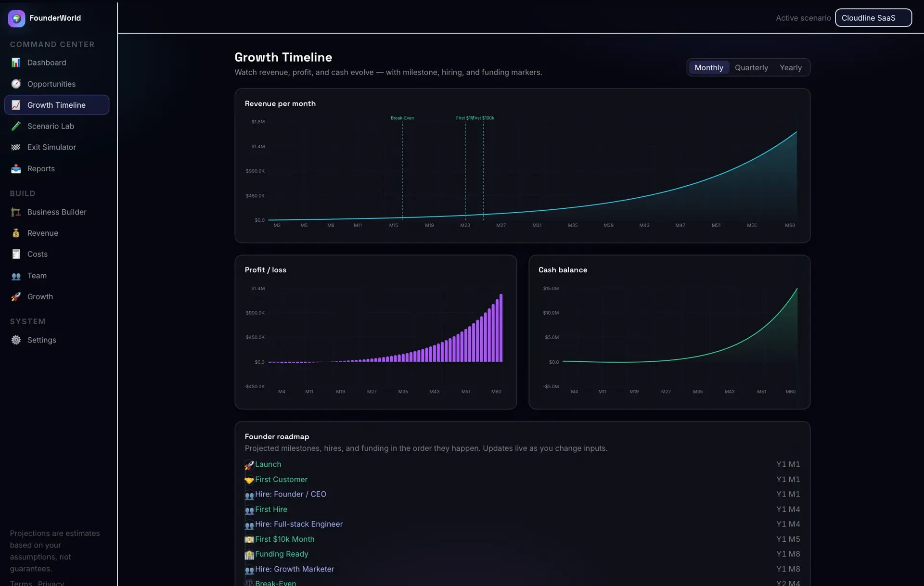Click the First $10k Month milestone text
This screenshot has height=586, width=924.
[284, 539]
